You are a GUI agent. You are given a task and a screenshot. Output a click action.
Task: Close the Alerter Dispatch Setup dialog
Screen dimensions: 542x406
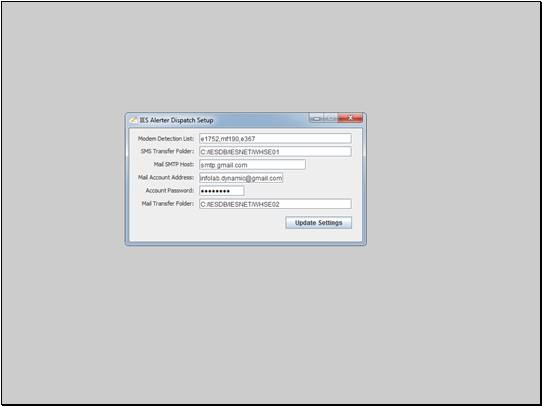[x=350, y=118]
